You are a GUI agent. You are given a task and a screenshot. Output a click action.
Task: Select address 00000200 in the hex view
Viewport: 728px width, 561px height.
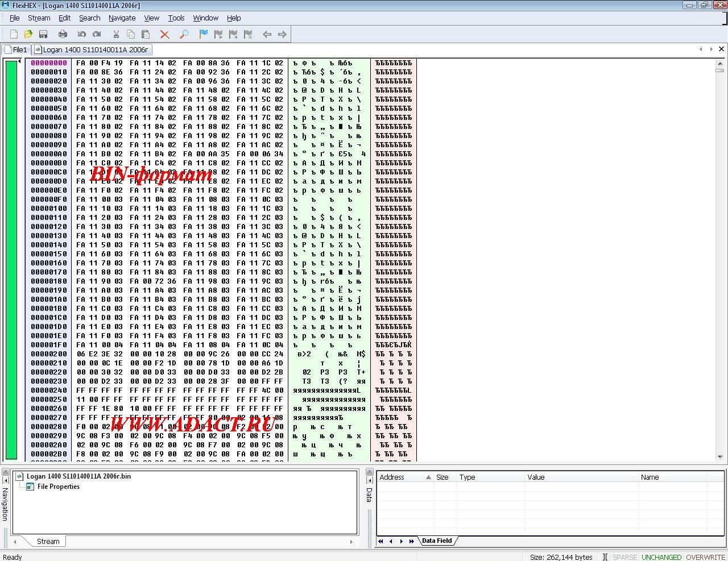49,354
